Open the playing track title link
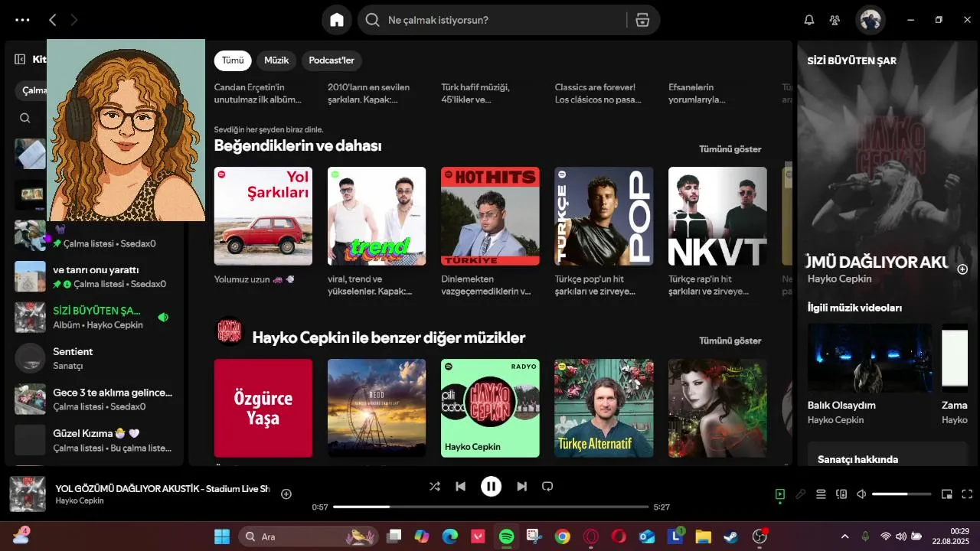 coord(162,488)
